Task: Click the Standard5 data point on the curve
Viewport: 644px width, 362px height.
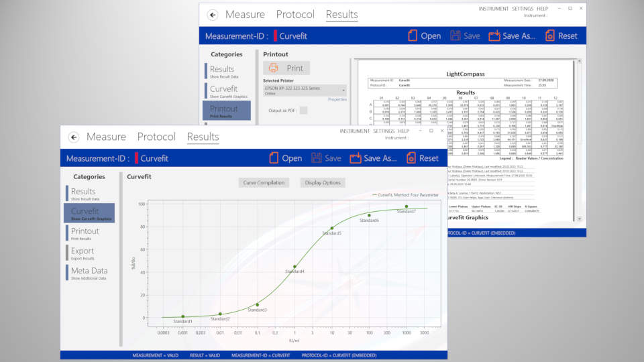Action: point(331,229)
